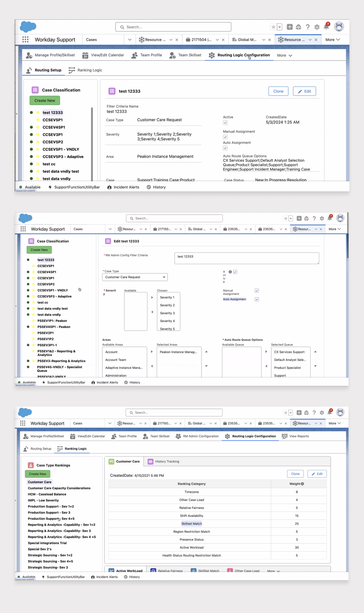Select PSSEV45P1 - Peakon in middle list
The image size is (364, 613).
pyautogui.click(x=54, y=327)
